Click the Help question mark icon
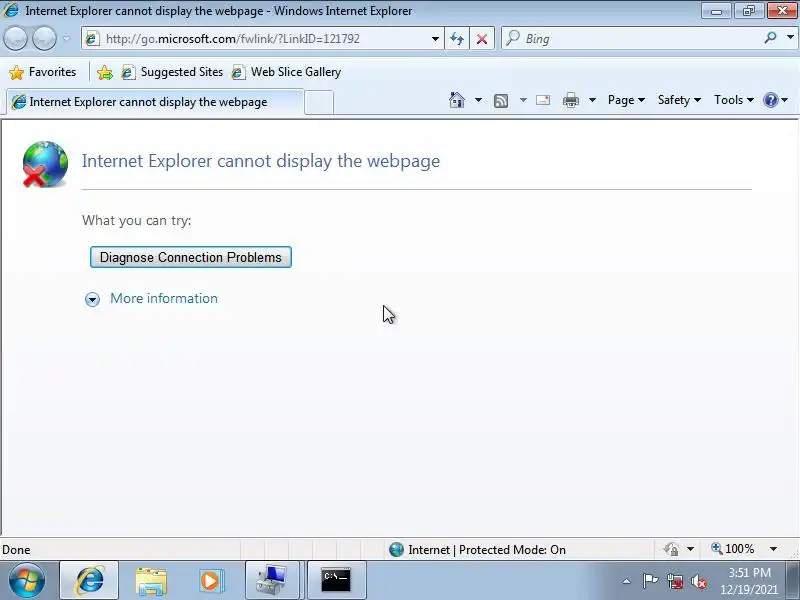 click(x=770, y=100)
